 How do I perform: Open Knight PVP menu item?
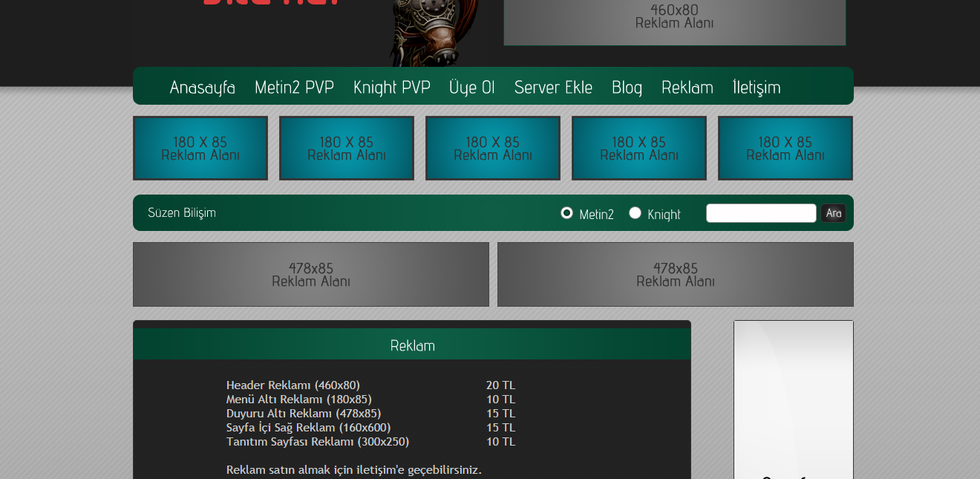tap(392, 88)
